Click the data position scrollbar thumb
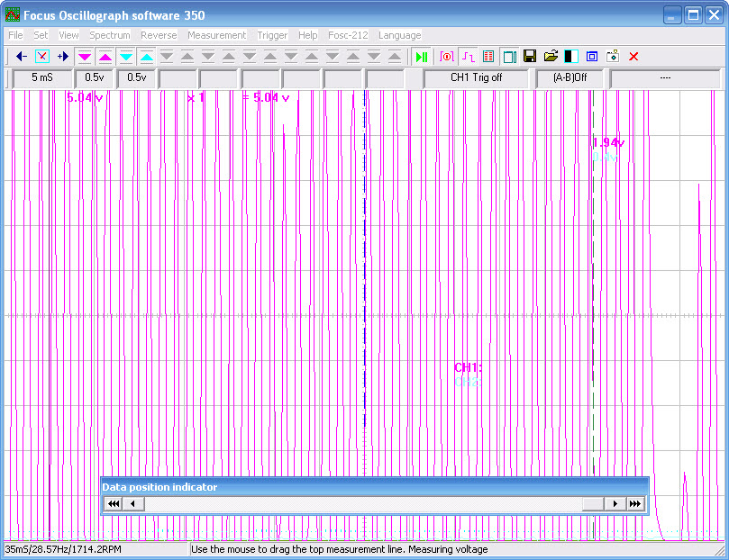Viewport: 729px width, 560px height. [593, 504]
